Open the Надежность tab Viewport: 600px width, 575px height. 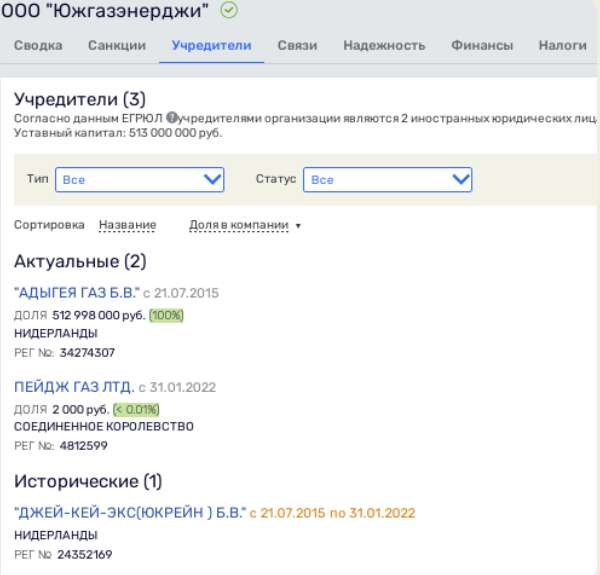pos(384,46)
